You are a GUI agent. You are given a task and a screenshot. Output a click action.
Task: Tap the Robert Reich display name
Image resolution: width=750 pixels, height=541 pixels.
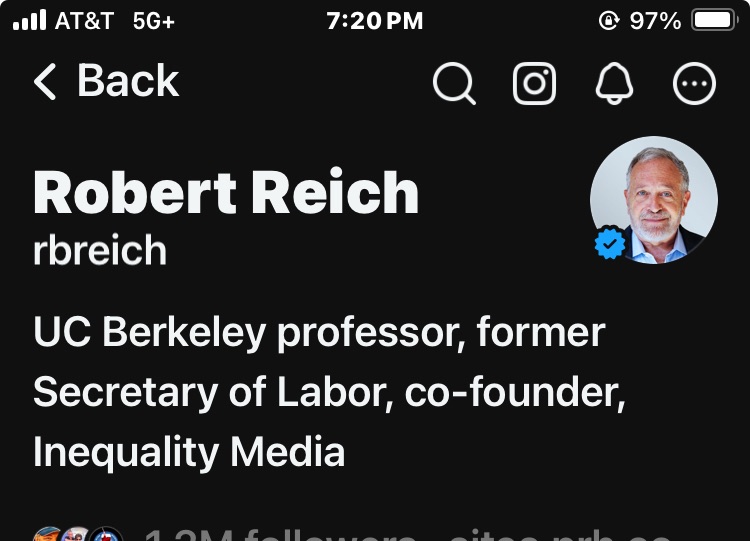pyautogui.click(x=226, y=192)
